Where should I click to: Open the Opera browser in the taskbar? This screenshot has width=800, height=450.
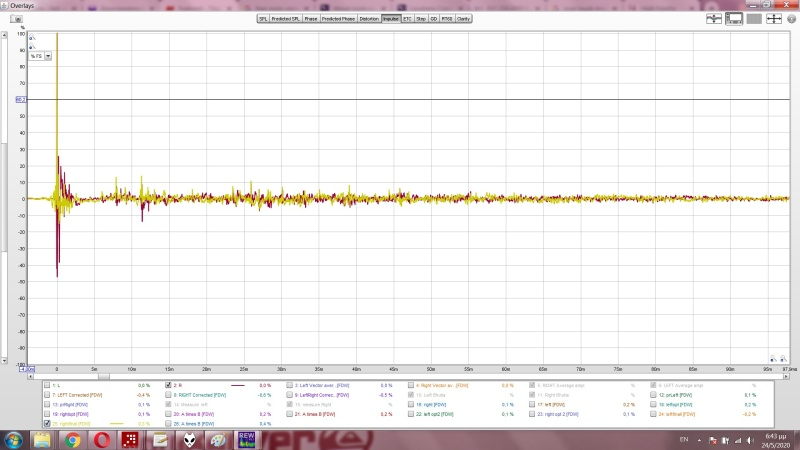[x=101, y=440]
